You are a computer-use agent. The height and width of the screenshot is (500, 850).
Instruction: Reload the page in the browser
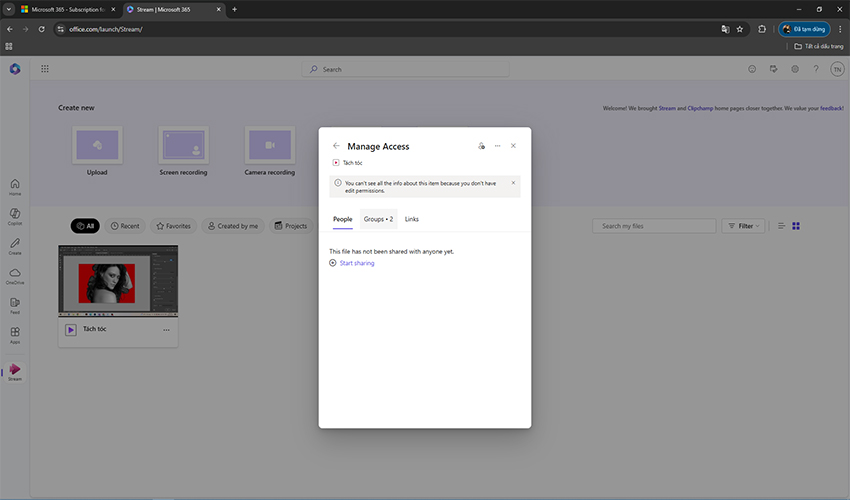pos(41,29)
